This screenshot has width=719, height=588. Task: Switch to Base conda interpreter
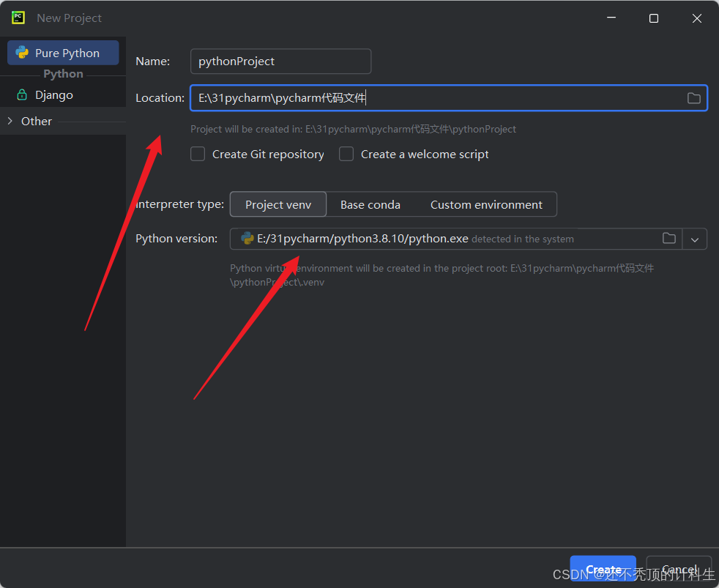pyautogui.click(x=370, y=205)
